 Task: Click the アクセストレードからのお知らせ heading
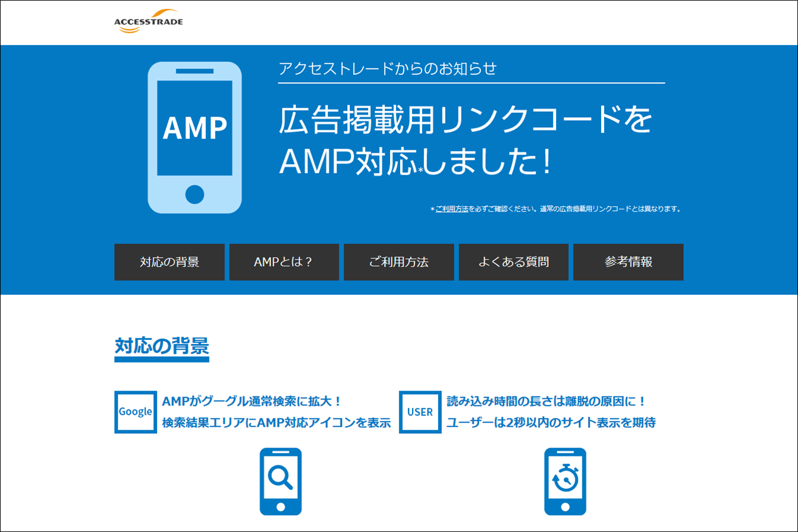coord(387,69)
